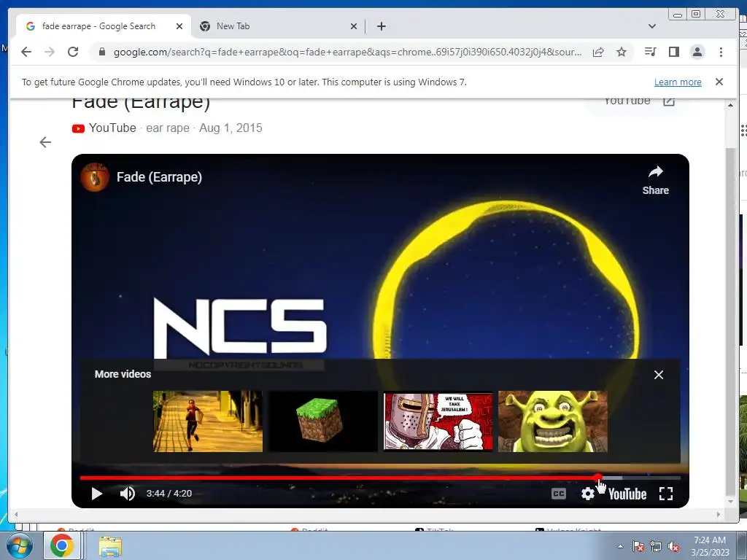Viewport: 747px width, 560px height.
Task: Open the Windows Start menu
Action: click(18, 545)
